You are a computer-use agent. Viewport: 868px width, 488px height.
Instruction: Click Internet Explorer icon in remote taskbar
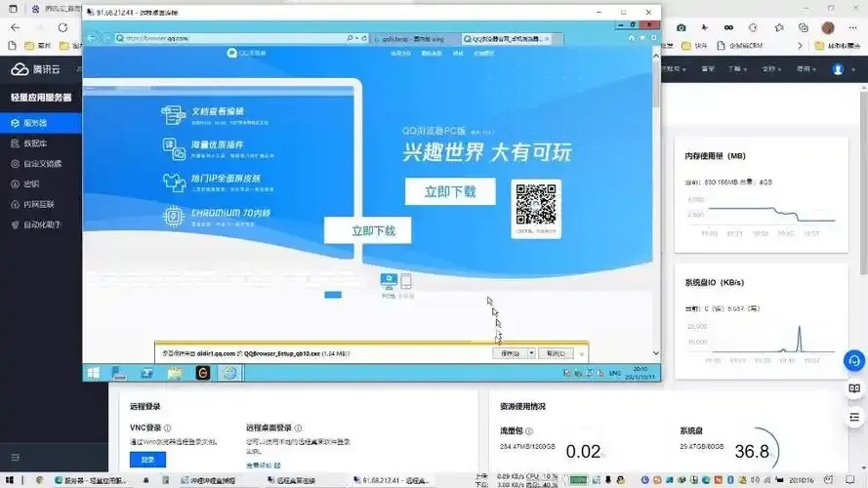229,373
